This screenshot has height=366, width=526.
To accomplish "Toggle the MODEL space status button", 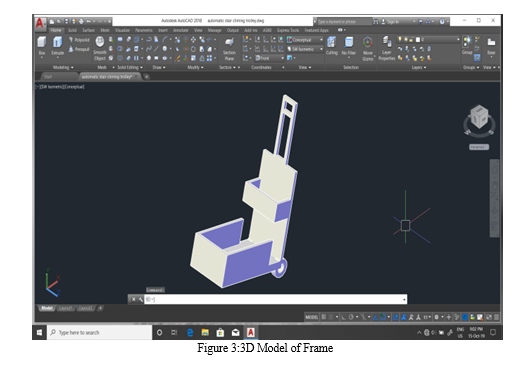I will (x=312, y=317).
